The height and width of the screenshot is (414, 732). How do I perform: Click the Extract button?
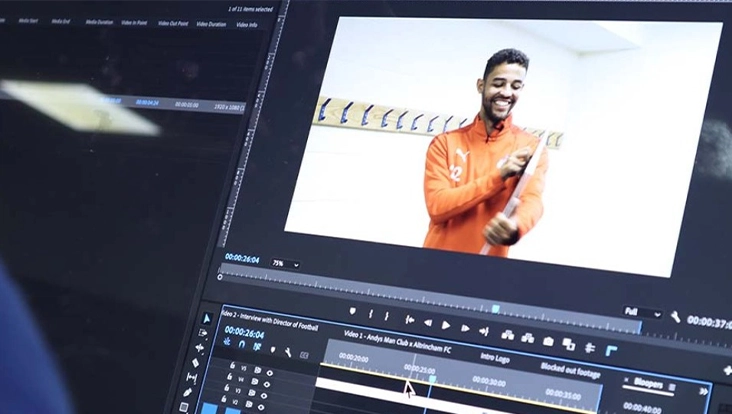point(528,338)
